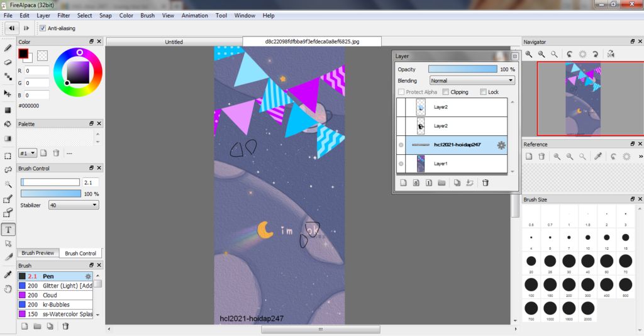Show the top Layer2 layer
The width and height of the screenshot is (644, 336).
point(401,107)
